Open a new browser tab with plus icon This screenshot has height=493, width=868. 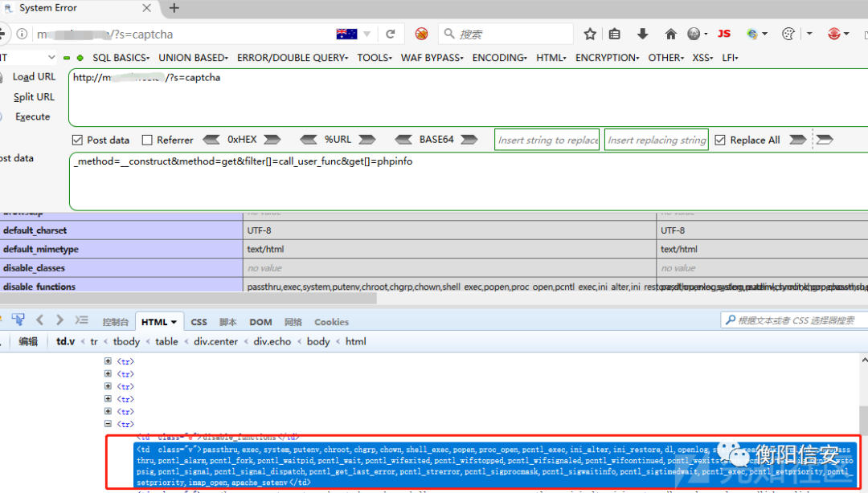click(x=174, y=8)
